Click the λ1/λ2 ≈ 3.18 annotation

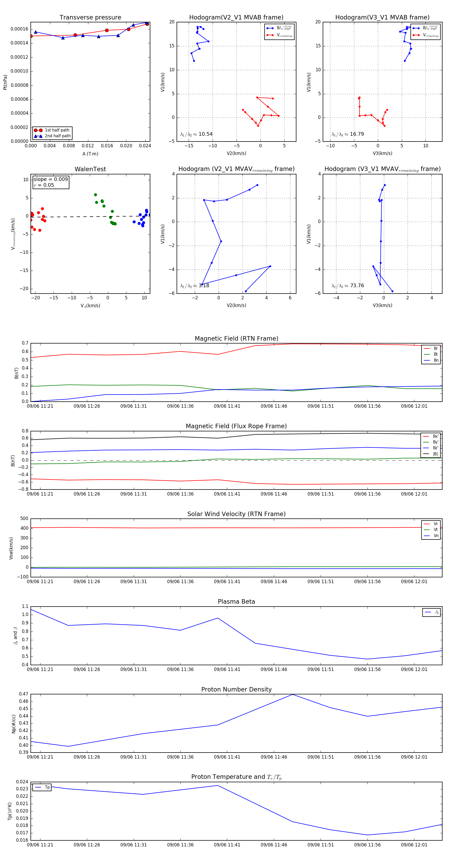194,286
